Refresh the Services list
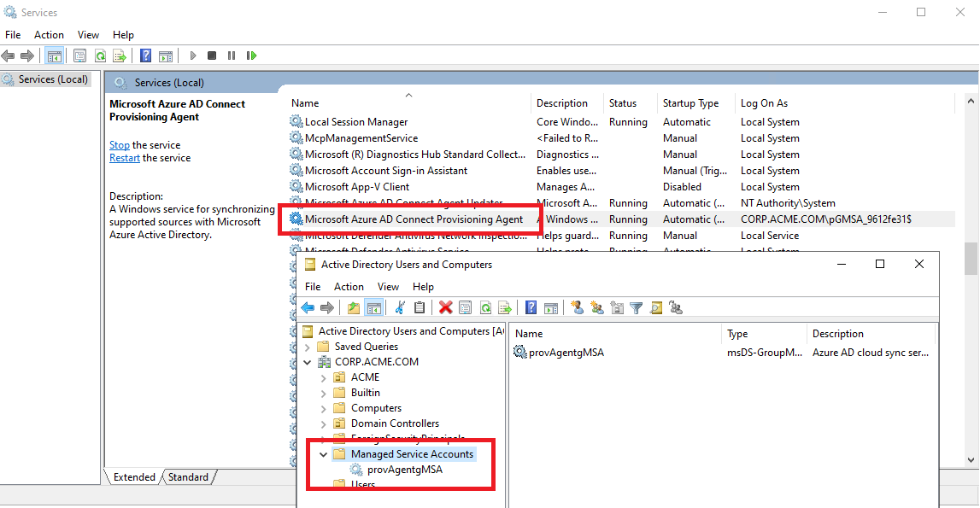Screen dimensions: 980x508 100,55
